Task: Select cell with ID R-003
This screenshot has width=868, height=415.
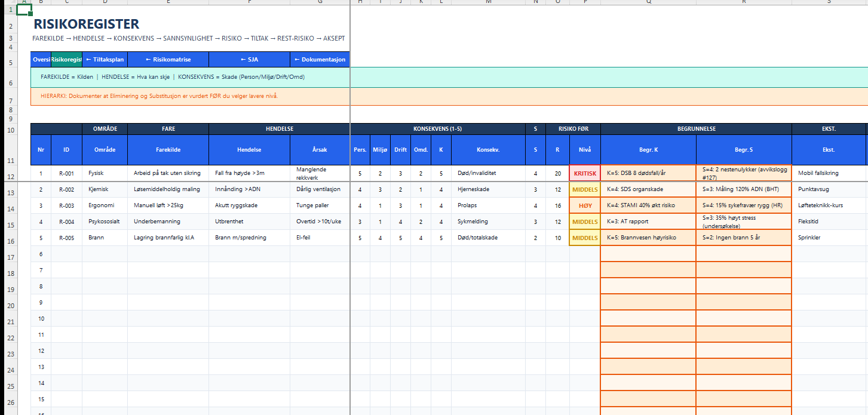Action: click(66, 205)
